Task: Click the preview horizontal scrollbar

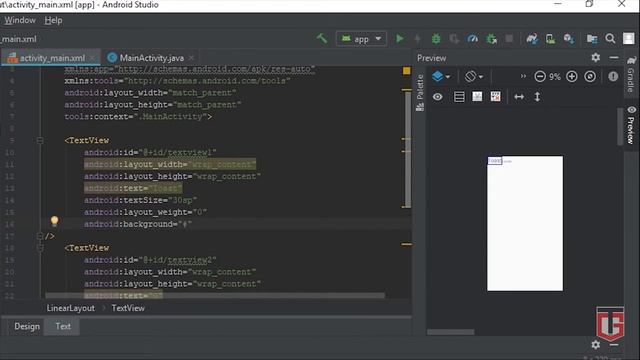Action: pyautogui.click(x=451, y=332)
